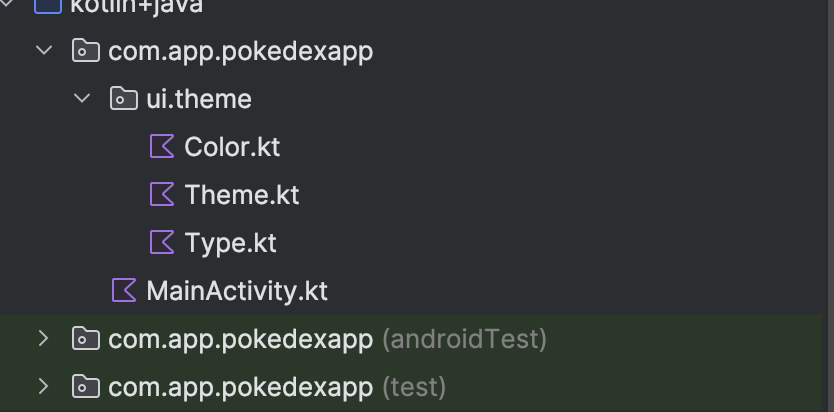Select Theme.kt in the project tree
The height and width of the screenshot is (412, 834).
(x=242, y=195)
